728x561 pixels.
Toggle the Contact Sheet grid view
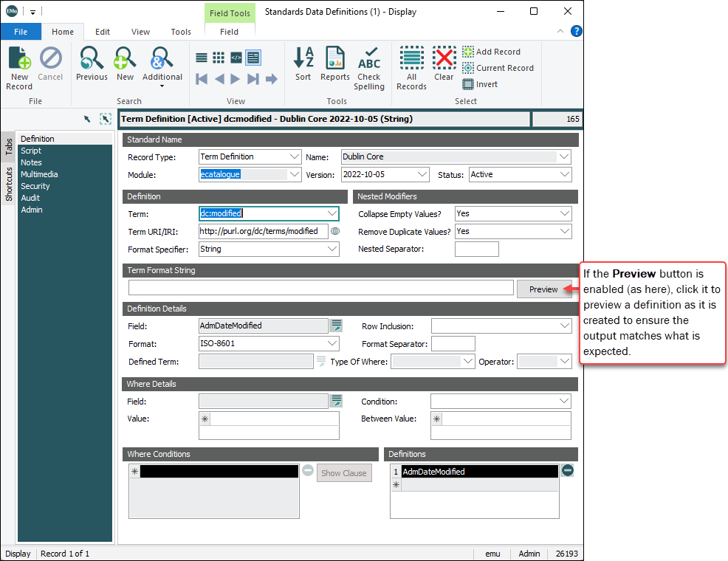click(x=219, y=58)
